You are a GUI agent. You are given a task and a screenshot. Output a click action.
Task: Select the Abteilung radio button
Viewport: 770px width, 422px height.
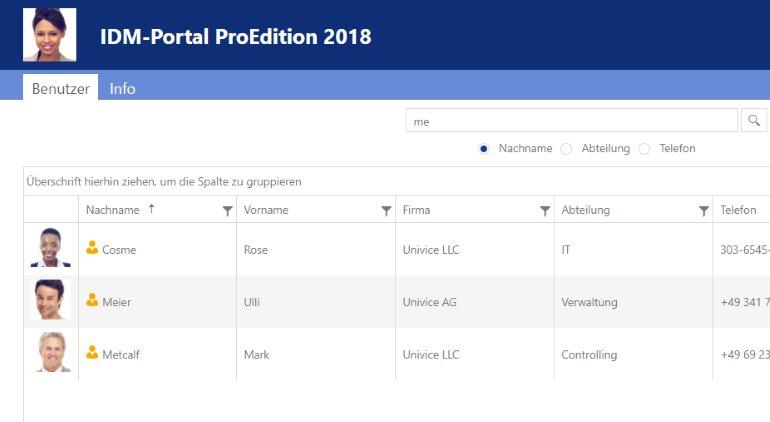coord(566,149)
